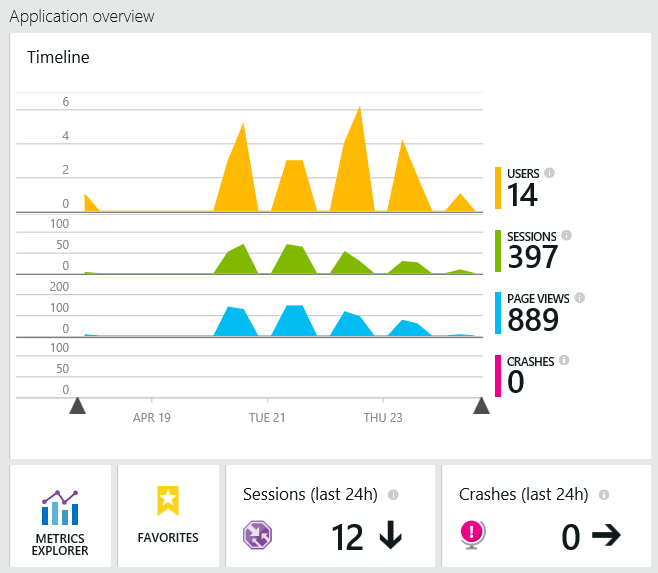Click the Crashes right arrow trend indicator
The height and width of the screenshot is (573, 658).
pos(606,537)
